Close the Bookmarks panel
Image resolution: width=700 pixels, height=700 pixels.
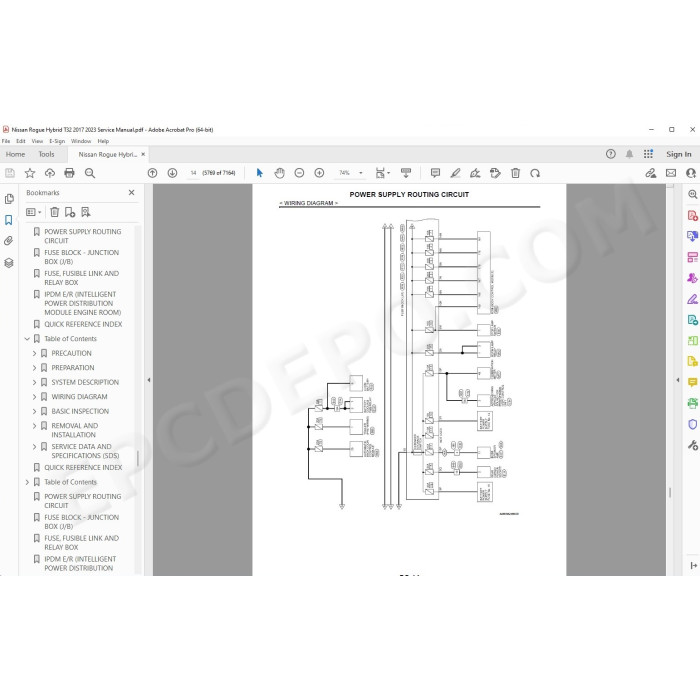coord(131,192)
